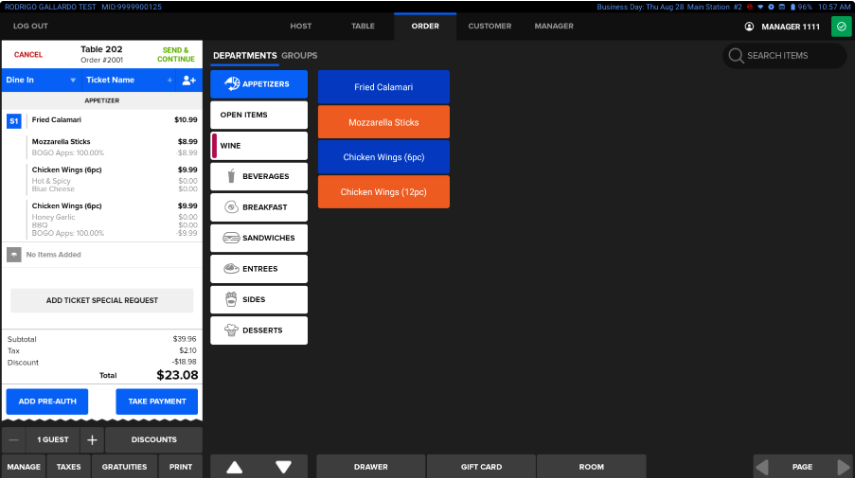Viewport: 856px width, 478px height.
Task: Open Gratuities options
Action: [x=124, y=467]
